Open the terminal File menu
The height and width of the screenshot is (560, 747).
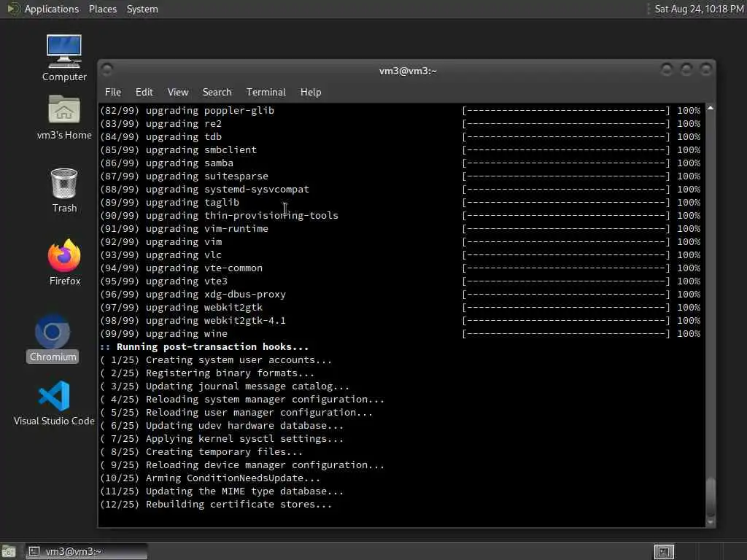[x=113, y=92]
